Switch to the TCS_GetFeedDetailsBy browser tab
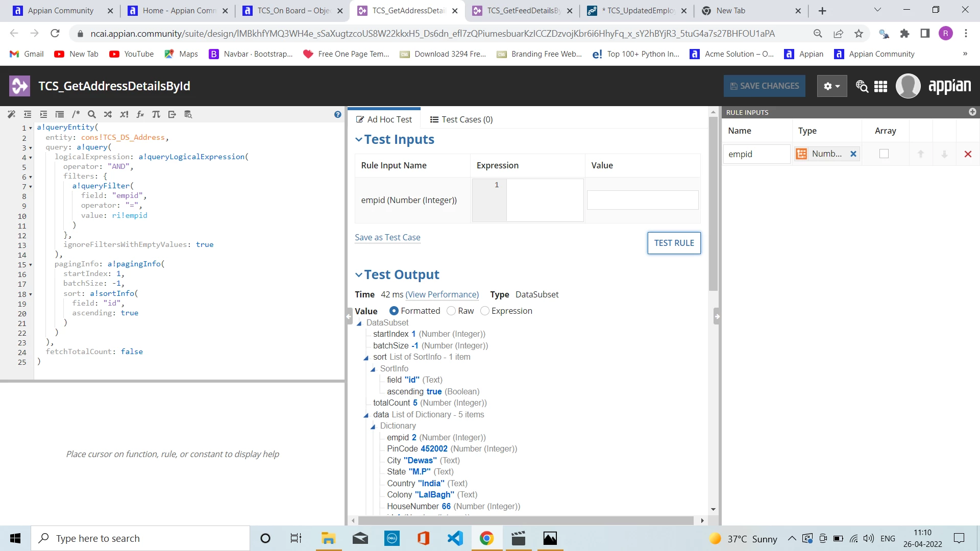980x551 pixels. point(523,11)
